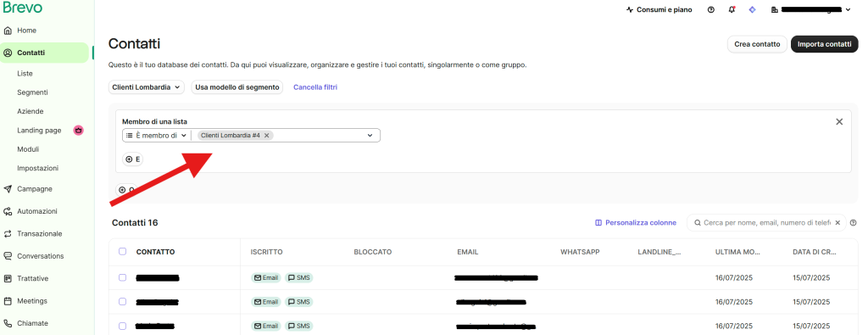Close the Membro di una lista filter
This screenshot has width=868, height=335.
(839, 122)
